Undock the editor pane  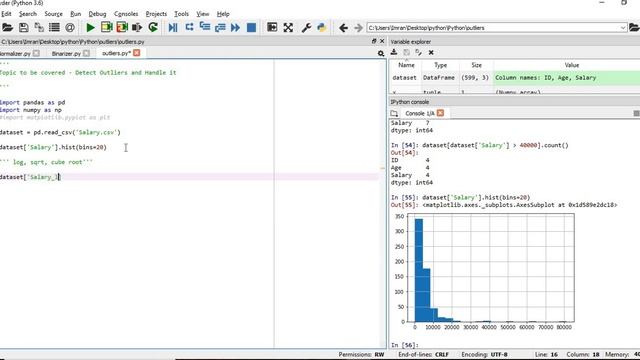374,41
